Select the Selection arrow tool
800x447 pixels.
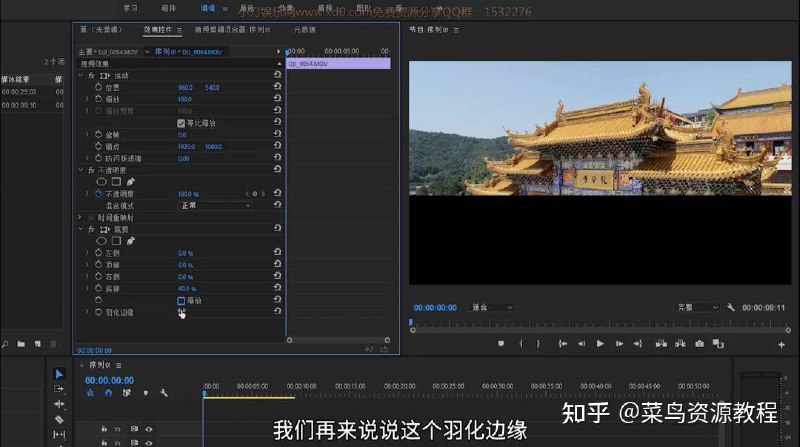[x=59, y=374]
